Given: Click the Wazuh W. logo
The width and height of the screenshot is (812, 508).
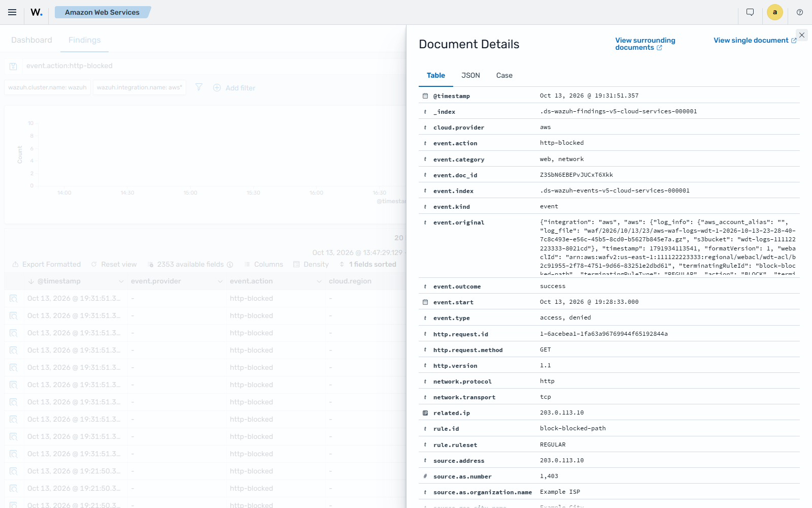Looking at the screenshot, I should pyautogui.click(x=37, y=12).
